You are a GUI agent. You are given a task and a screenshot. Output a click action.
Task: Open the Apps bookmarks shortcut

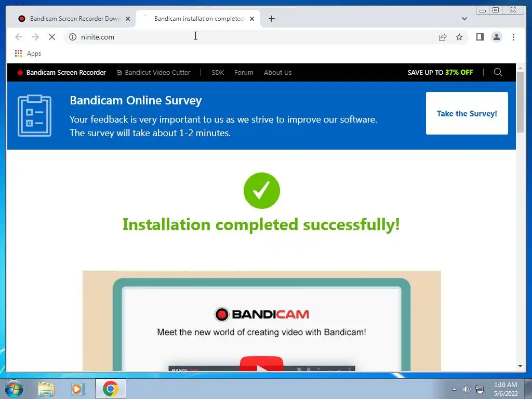(28, 54)
